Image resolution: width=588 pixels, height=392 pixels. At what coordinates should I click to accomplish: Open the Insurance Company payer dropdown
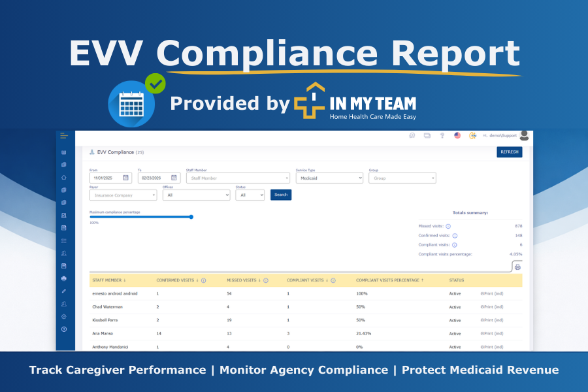point(123,195)
